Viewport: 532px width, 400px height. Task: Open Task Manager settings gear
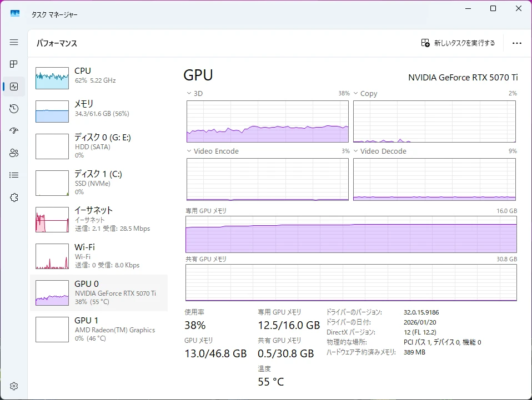coord(14,386)
